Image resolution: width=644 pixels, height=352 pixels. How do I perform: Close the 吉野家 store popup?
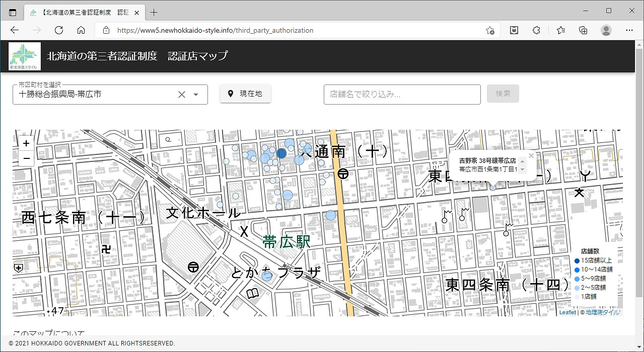click(x=531, y=156)
